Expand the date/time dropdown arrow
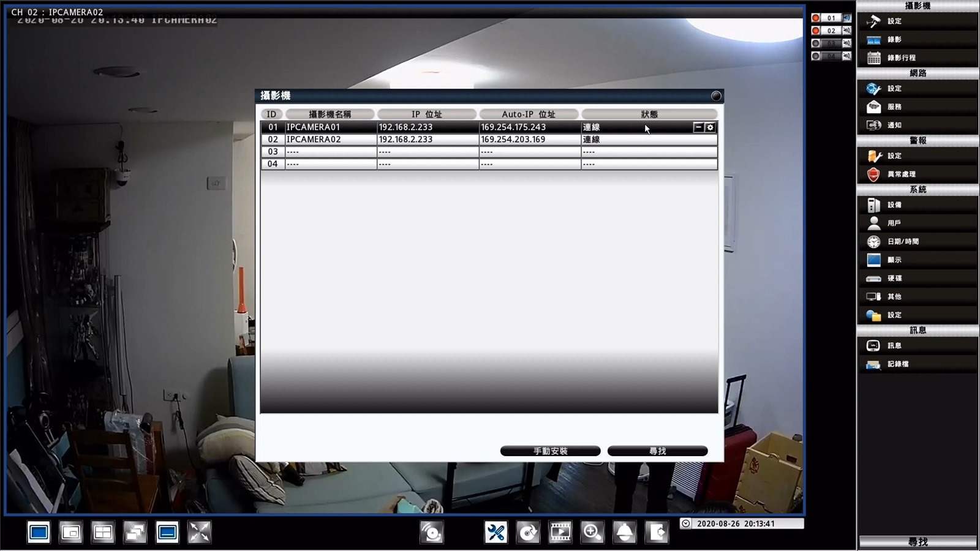This screenshot has height=551, width=980. click(686, 523)
